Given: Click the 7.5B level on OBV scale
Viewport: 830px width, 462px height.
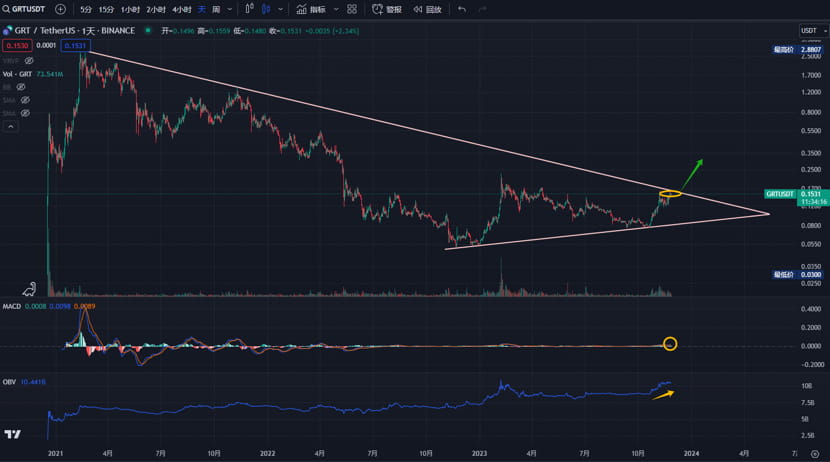Looking at the screenshot, I should [808, 403].
